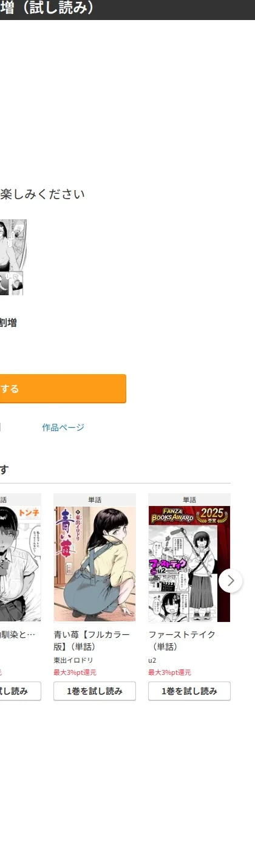
Task: Follow the 作品ページ link
Action: 63,428
